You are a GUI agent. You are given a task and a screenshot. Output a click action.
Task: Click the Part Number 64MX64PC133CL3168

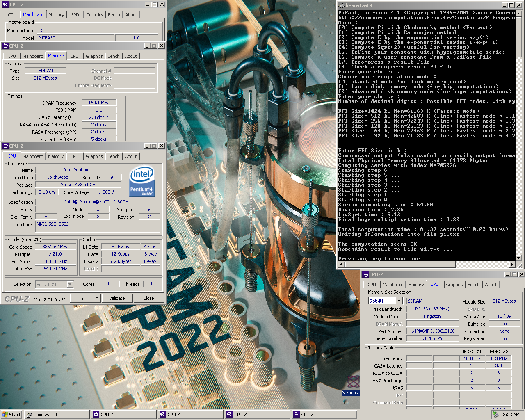(432, 331)
